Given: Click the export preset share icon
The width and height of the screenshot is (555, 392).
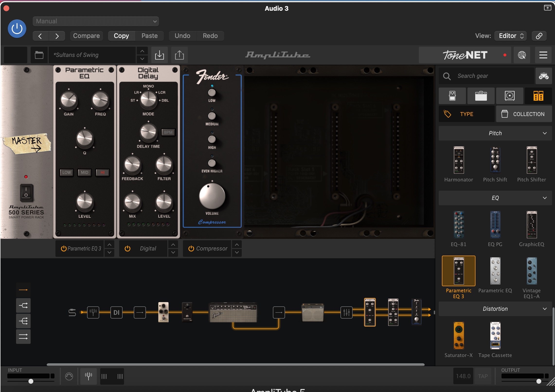Looking at the screenshot, I should (x=179, y=55).
